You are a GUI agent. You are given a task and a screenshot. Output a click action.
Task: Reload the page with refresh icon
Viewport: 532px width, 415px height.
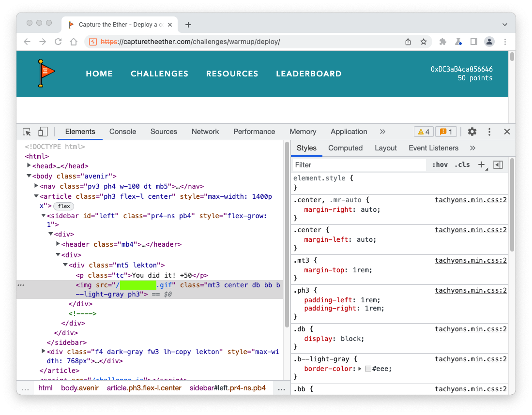[x=58, y=42]
